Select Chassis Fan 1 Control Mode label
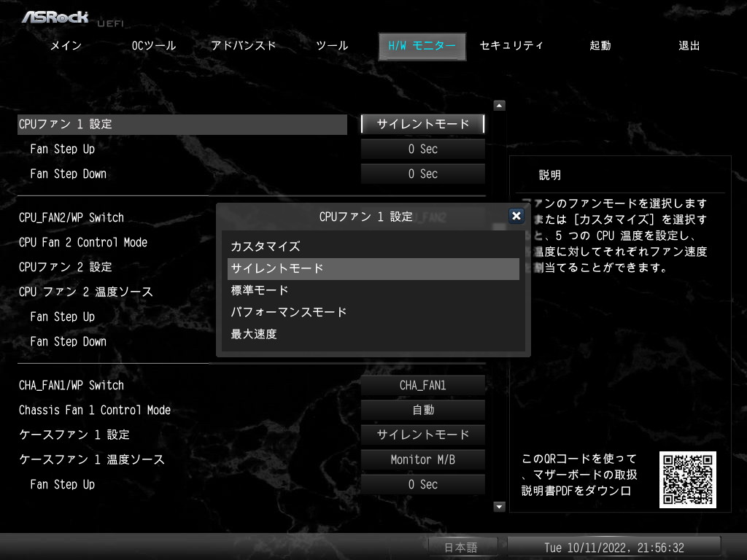The image size is (747, 560). pyautogui.click(x=95, y=410)
